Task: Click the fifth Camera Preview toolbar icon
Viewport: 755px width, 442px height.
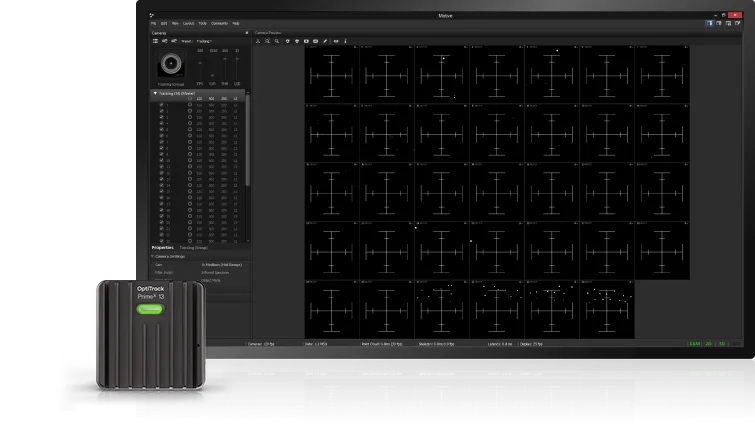Action: [x=297, y=41]
